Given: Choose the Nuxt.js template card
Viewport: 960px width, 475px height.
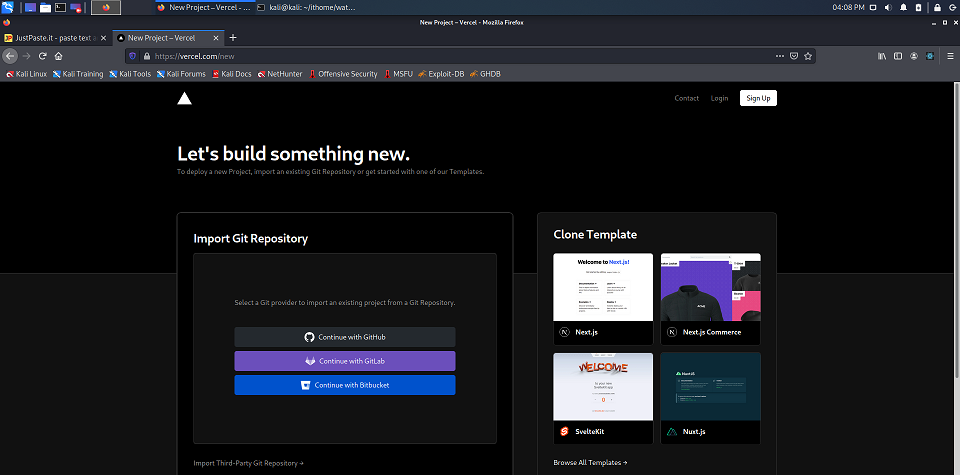Looking at the screenshot, I should pos(710,398).
